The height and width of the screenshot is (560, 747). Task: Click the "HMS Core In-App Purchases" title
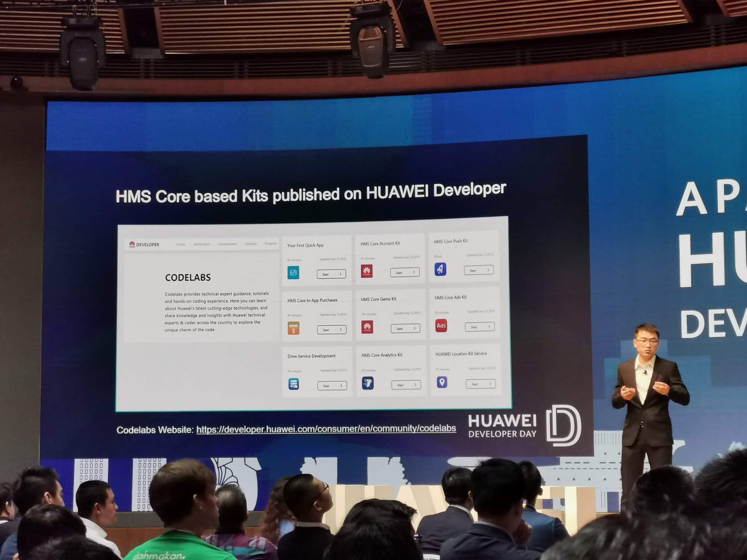[312, 300]
